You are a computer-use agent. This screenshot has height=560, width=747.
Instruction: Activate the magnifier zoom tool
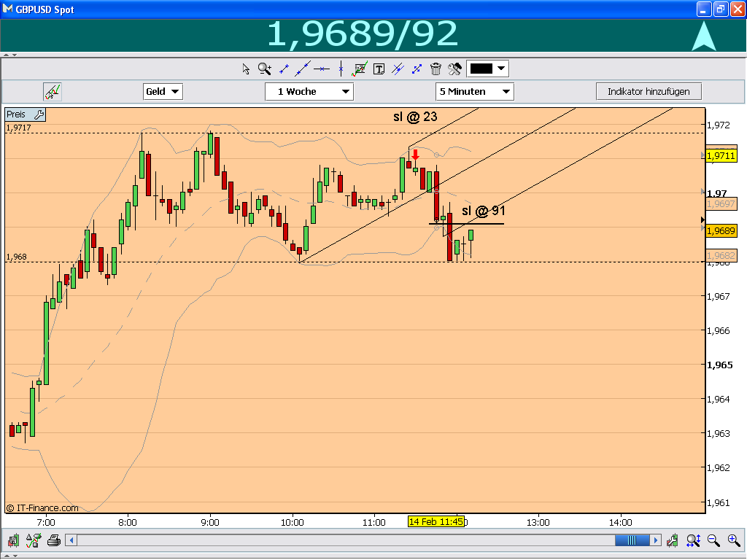click(264, 69)
